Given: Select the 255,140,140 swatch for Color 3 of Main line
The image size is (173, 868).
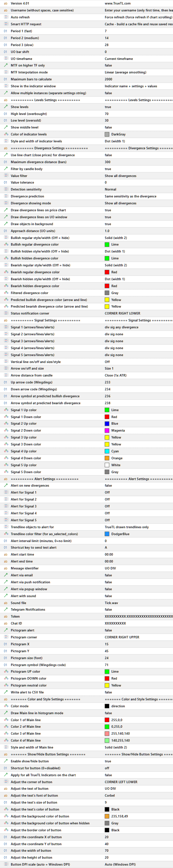Looking at the screenshot, I should [107, 734].
